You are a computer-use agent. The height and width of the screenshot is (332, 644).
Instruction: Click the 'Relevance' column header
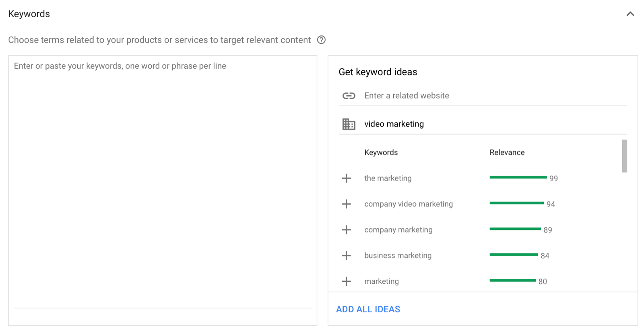tap(507, 152)
